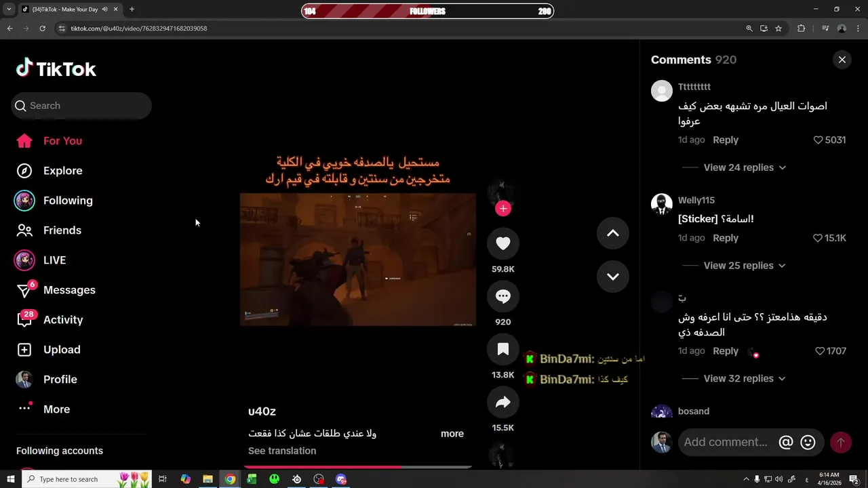
Task: Seek the video progress bar
Action: [358, 467]
